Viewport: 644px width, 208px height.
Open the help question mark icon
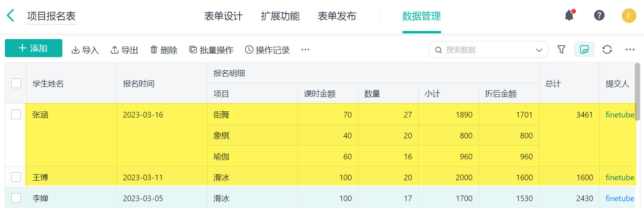599,16
